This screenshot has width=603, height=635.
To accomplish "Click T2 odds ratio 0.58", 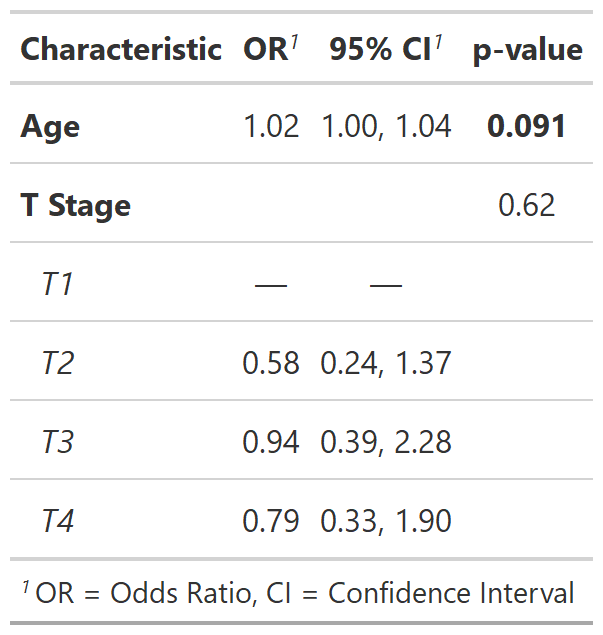I will pyautogui.click(x=271, y=363).
